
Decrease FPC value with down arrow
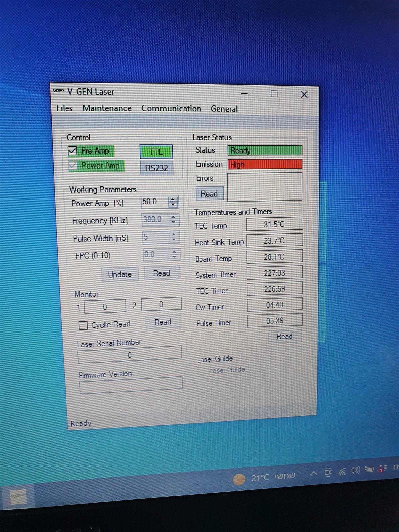pyautogui.click(x=175, y=257)
